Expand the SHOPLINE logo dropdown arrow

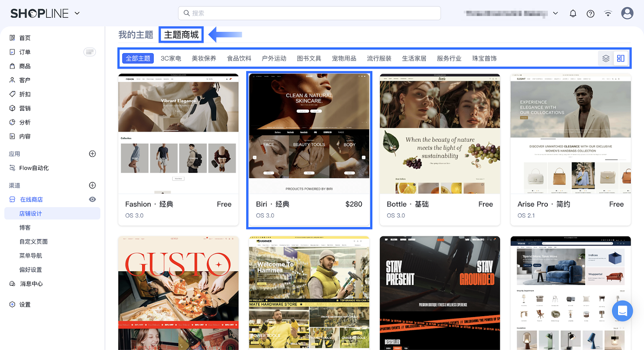77,13
